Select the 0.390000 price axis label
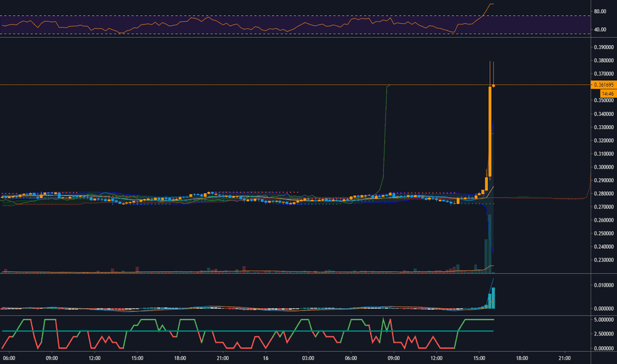Image resolution: width=617 pixels, height=364 pixels. 604,47
